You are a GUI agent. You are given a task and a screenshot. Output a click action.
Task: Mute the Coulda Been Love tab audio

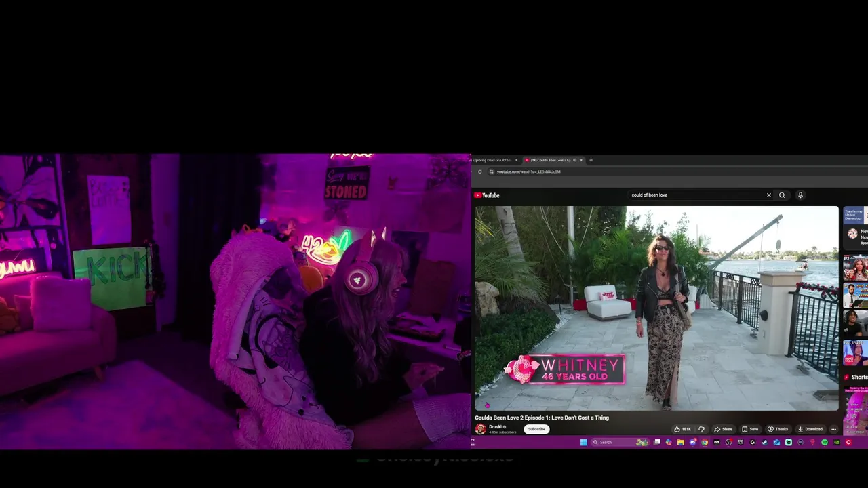[x=574, y=160]
